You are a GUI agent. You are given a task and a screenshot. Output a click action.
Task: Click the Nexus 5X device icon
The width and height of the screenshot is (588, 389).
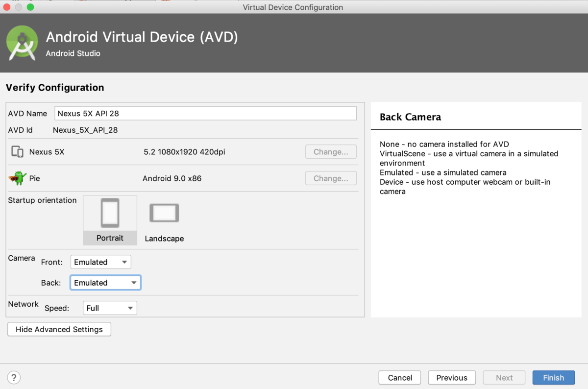click(x=17, y=152)
